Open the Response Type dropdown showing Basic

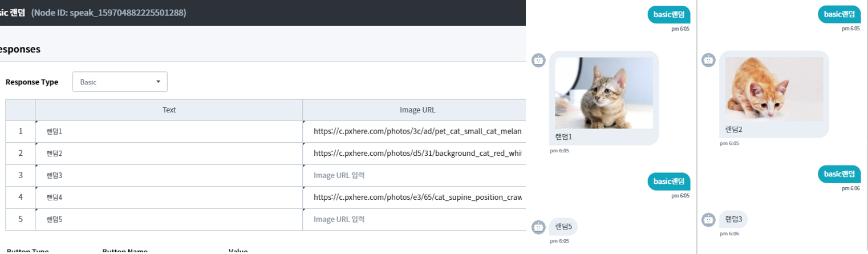120,82
